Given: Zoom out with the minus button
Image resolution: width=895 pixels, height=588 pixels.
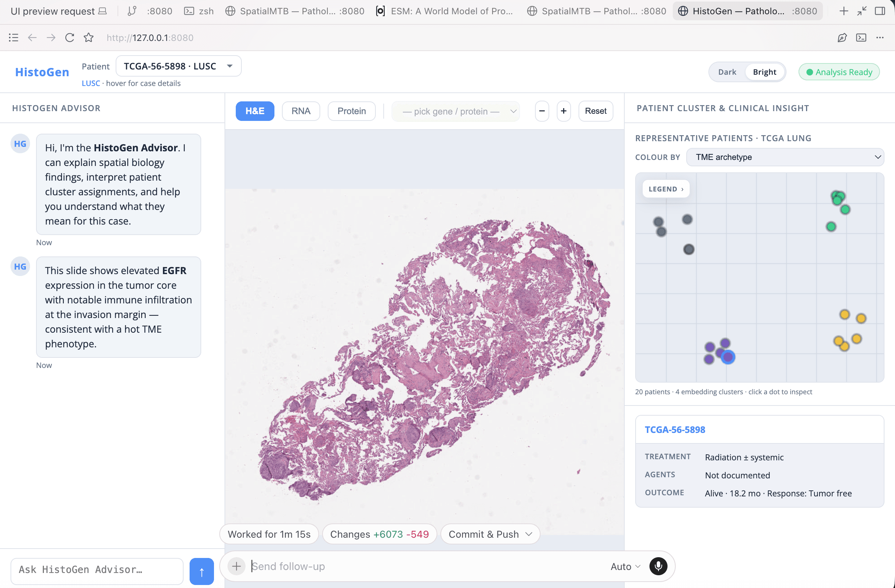Looking at the screenshot, I should coord(542,111).
